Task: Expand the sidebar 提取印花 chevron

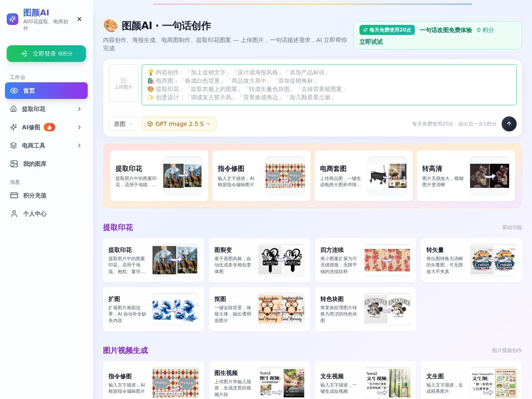Action: point(79,109)
